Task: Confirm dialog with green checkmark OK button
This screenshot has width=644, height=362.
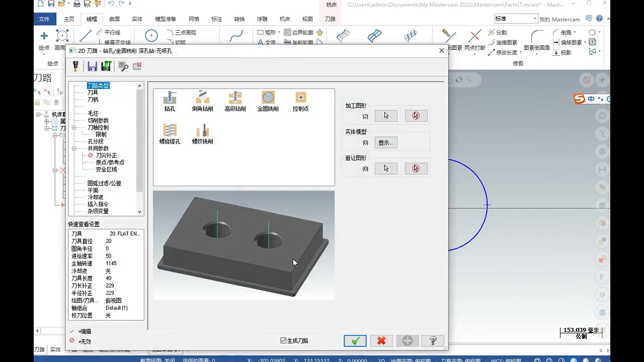Action: (355, 341)
